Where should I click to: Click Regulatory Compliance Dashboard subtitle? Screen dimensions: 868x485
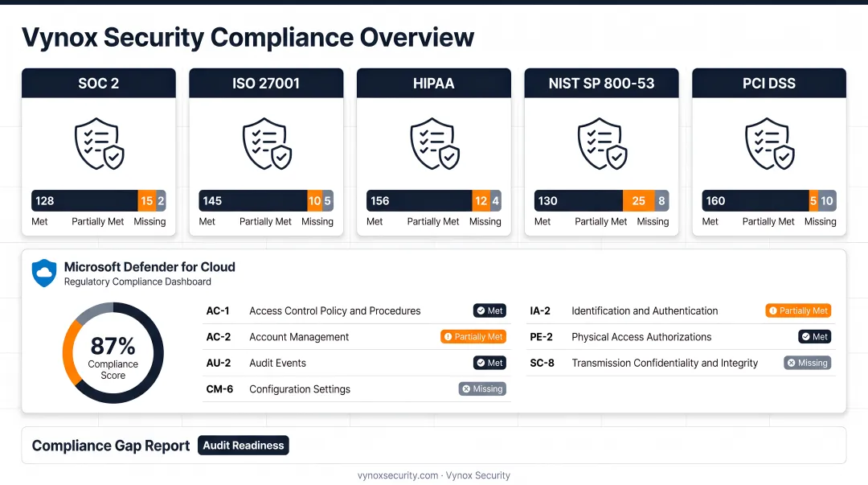tap(137, 282)
